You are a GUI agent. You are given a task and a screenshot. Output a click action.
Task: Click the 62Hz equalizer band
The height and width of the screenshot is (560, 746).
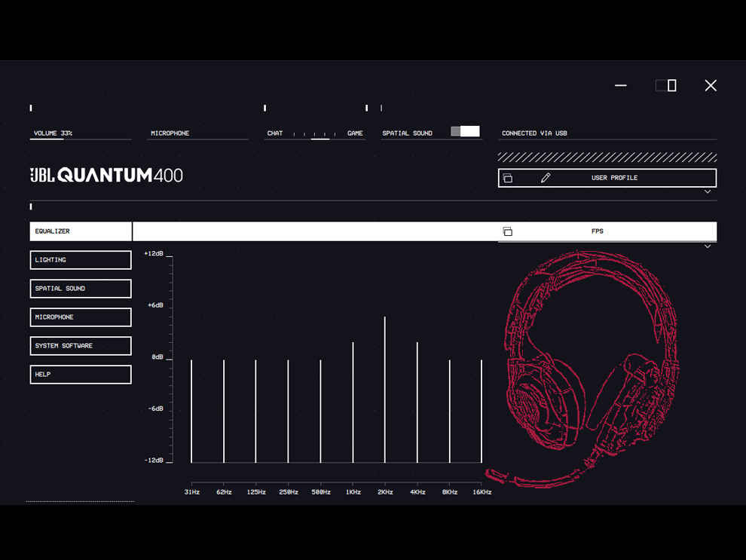(x=224, y=411)
